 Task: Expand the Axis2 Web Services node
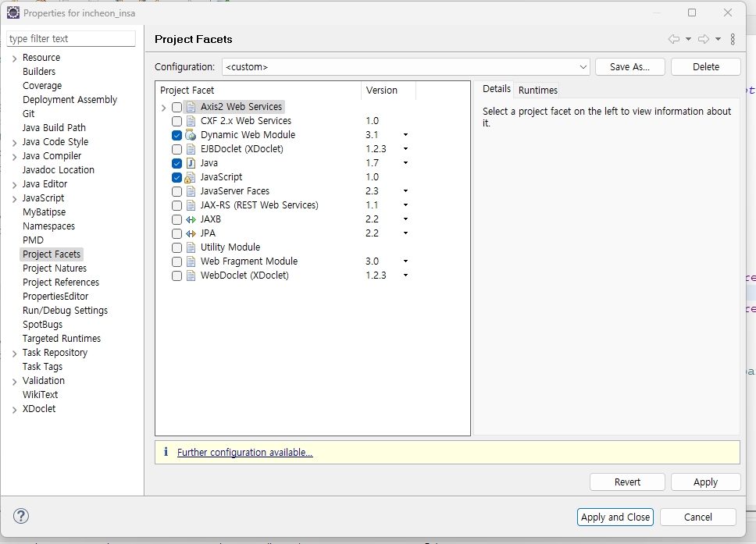point(163,108)
